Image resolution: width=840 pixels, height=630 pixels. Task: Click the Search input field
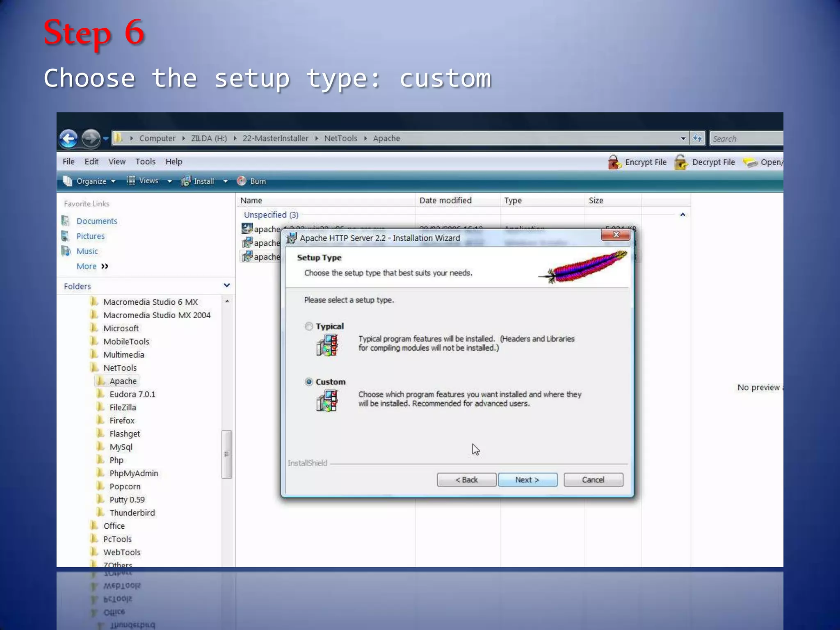tap(746, 139)
